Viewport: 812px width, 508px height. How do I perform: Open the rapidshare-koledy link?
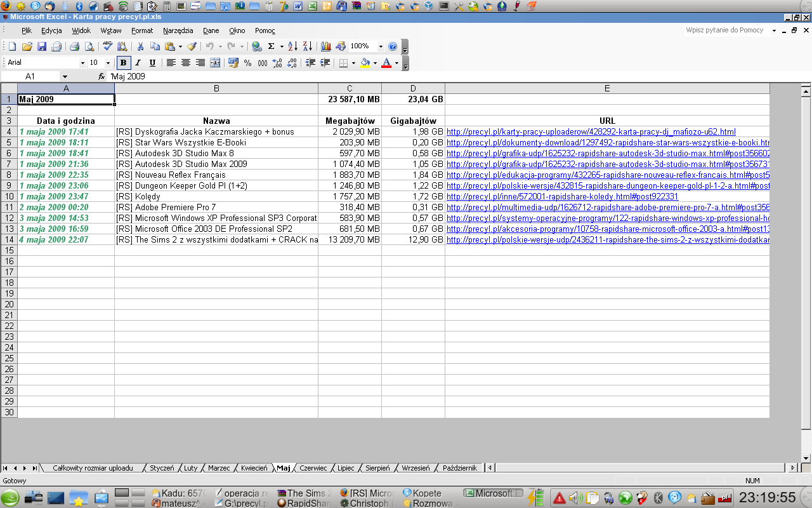coord(563,196)
